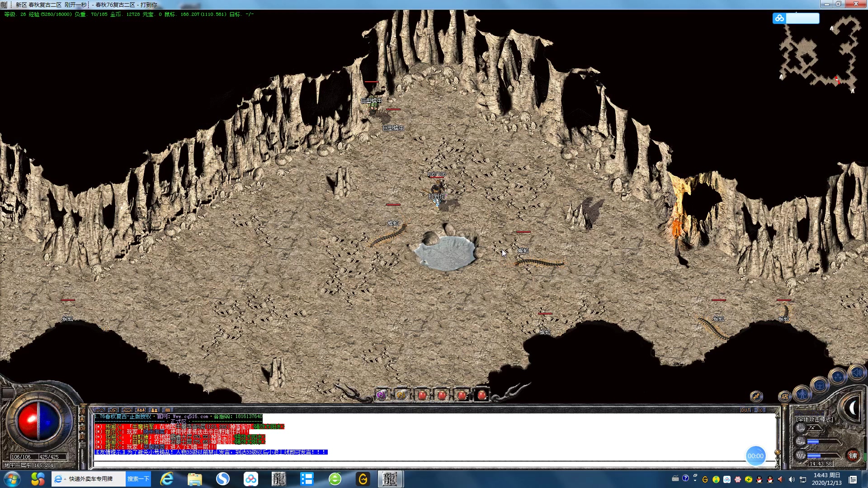Image resolution: width=868 pixels, height=488 pixels.
Task: Select the phone-shaped chat tab icon
Action: 127,410
